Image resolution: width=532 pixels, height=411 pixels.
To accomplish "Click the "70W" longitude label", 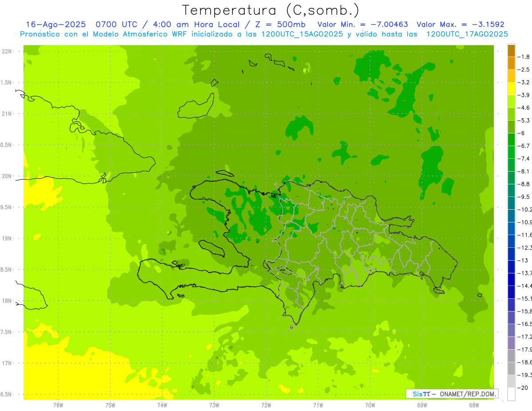I will [x=370, y=405].
